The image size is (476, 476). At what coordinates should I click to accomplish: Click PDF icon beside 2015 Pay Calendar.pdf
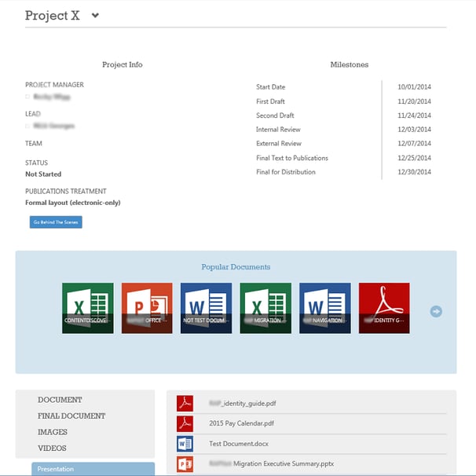tap(185, 423)
